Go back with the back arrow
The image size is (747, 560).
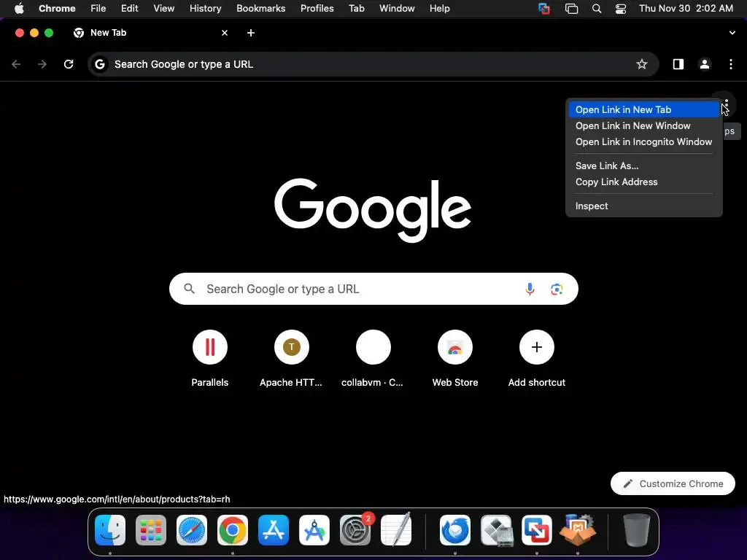(16, 64)
